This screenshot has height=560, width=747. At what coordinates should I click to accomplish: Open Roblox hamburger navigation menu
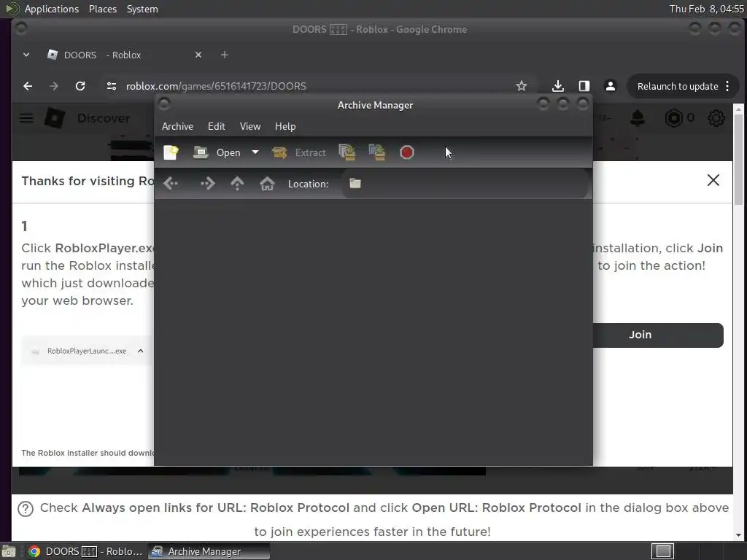26,118
